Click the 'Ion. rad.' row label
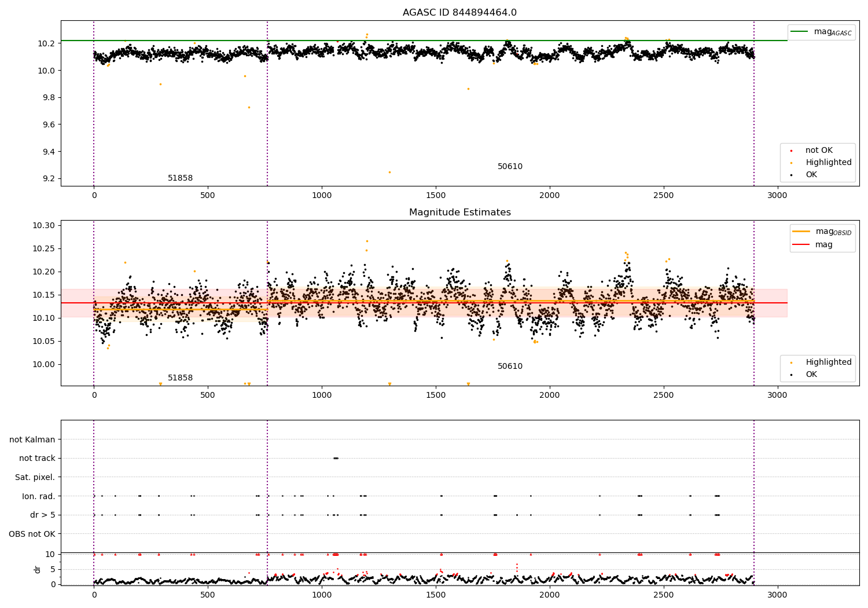This screenshot has height=608, width=868. pos(38,496)
